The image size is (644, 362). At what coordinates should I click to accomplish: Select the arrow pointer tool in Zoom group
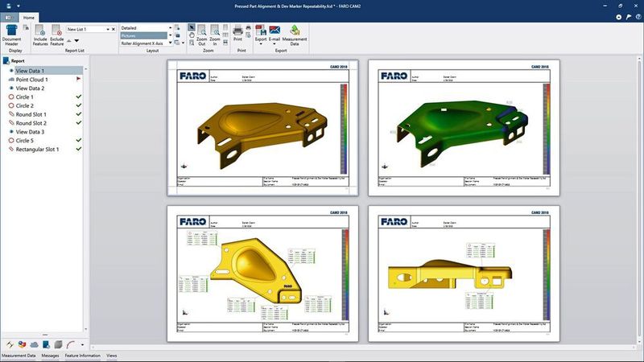[192, 27]
